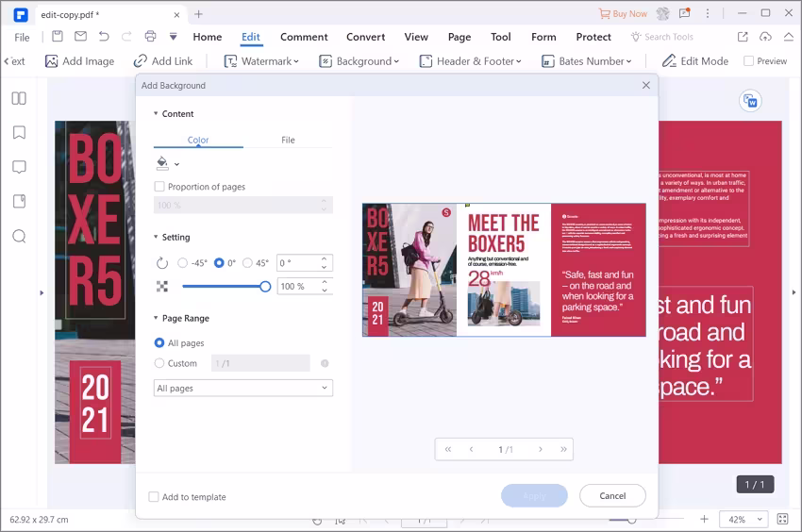This screenshot has width=802, height=532.
Task: Open the Protect tab
Action: [593, 37]
